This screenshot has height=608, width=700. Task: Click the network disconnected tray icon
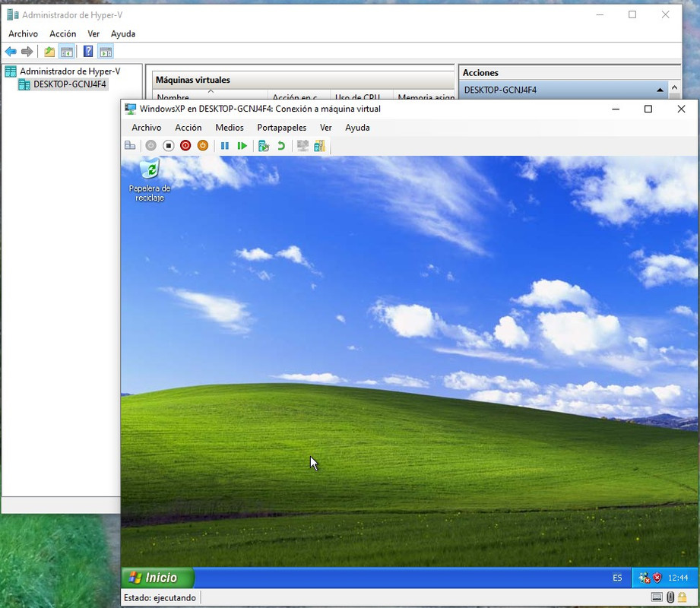(645, 578)
